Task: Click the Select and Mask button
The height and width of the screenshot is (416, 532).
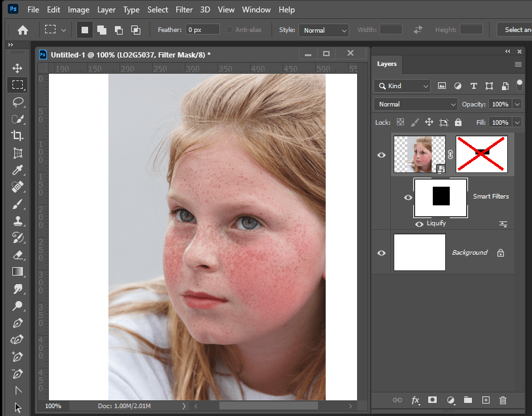Action: 516,29
